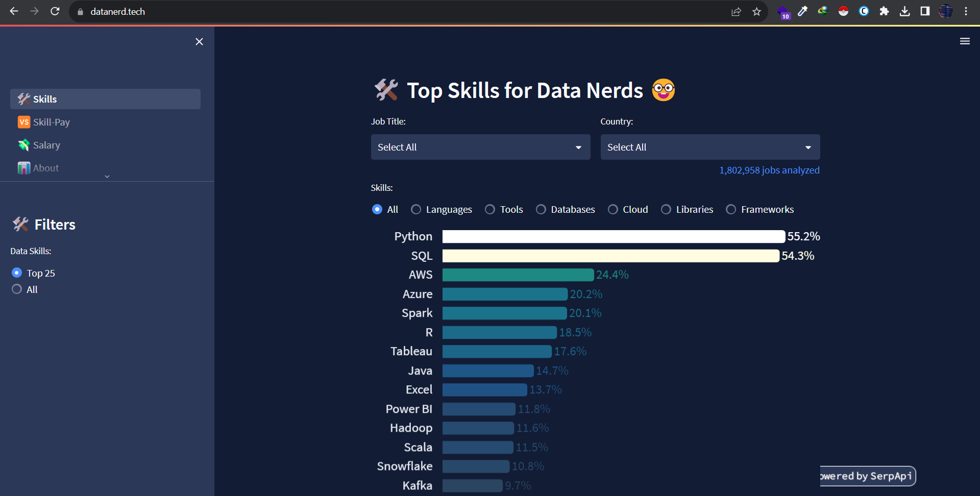Click the SQL 54.3% bar

pyautogui.click(x=611, y=256)
